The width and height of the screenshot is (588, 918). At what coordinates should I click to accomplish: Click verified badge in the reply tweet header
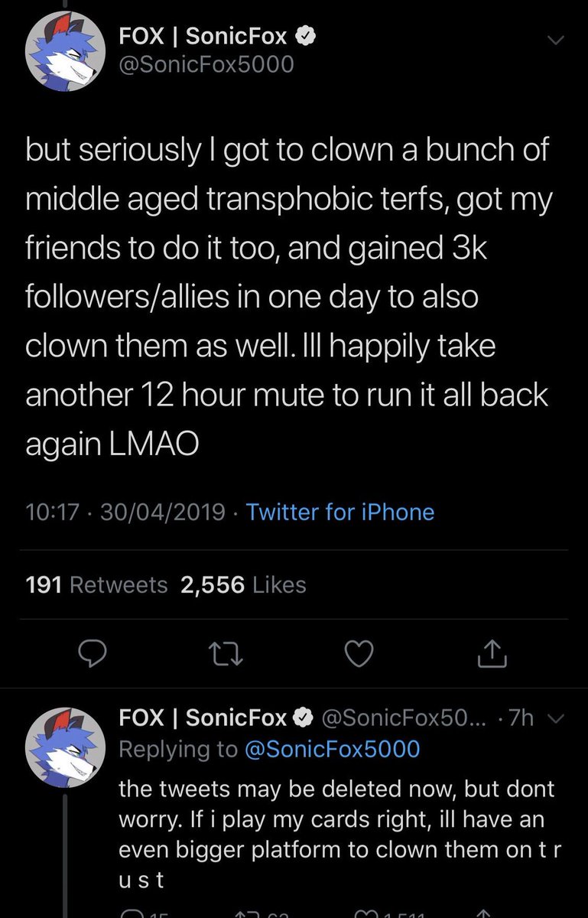pos(304,718)
